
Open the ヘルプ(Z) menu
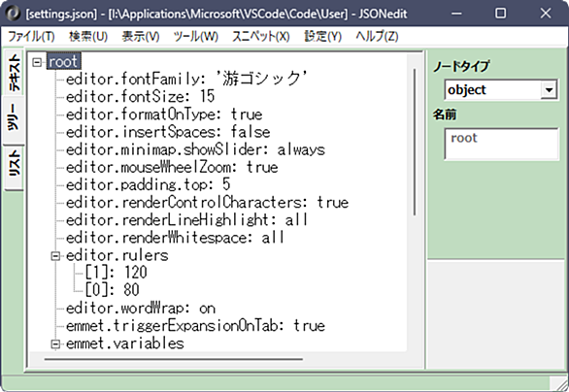(377, 36)
